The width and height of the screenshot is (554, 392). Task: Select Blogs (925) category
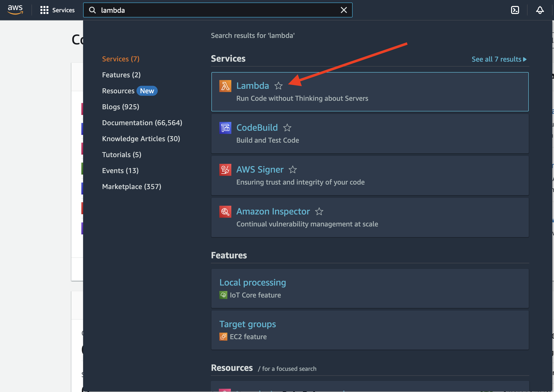click(x=121, y=107)
